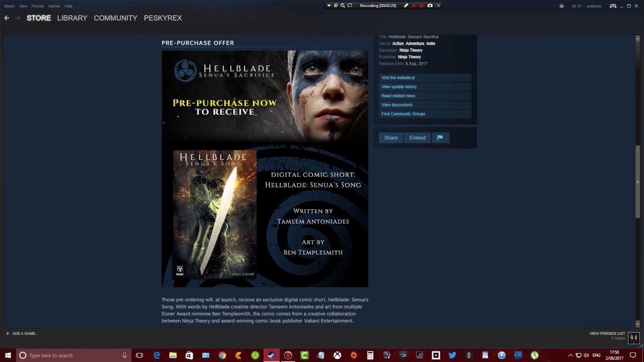
Task: Click the recorder fullscreen region icon
Action: (350, 6)
